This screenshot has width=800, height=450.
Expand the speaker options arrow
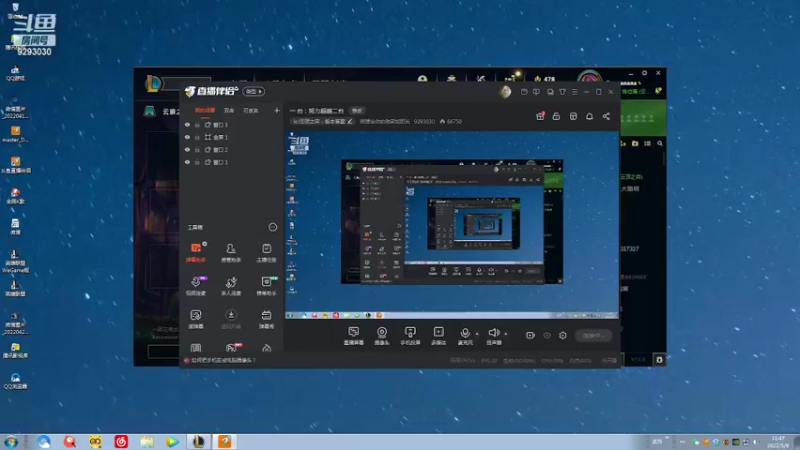506,334
